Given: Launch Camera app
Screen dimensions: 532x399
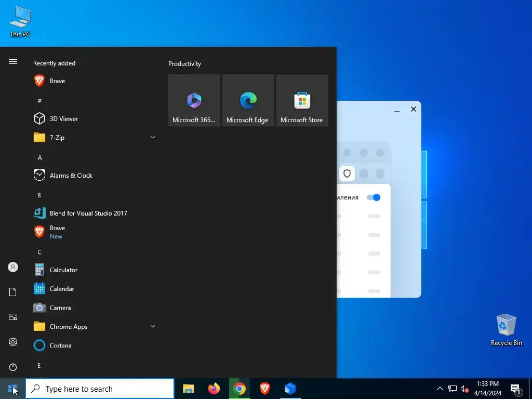Looking at the screenshot, I should [x=95, y=308].
